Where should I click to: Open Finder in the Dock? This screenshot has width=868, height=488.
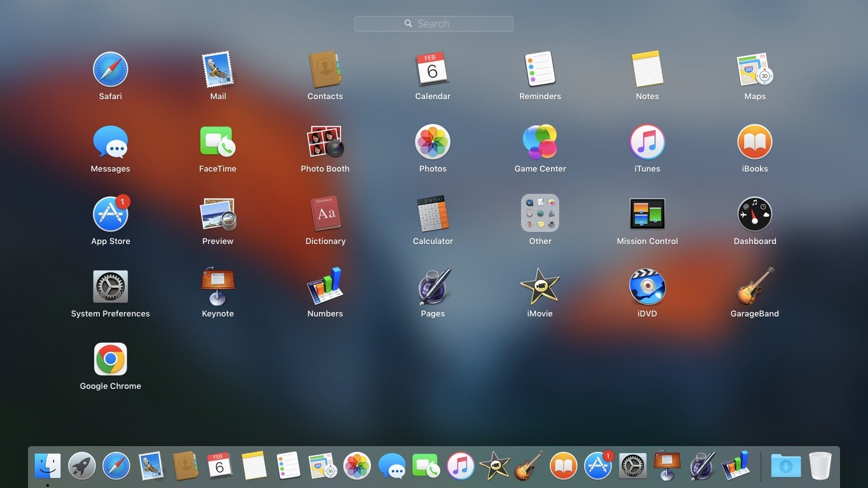(x=48, y=466)
